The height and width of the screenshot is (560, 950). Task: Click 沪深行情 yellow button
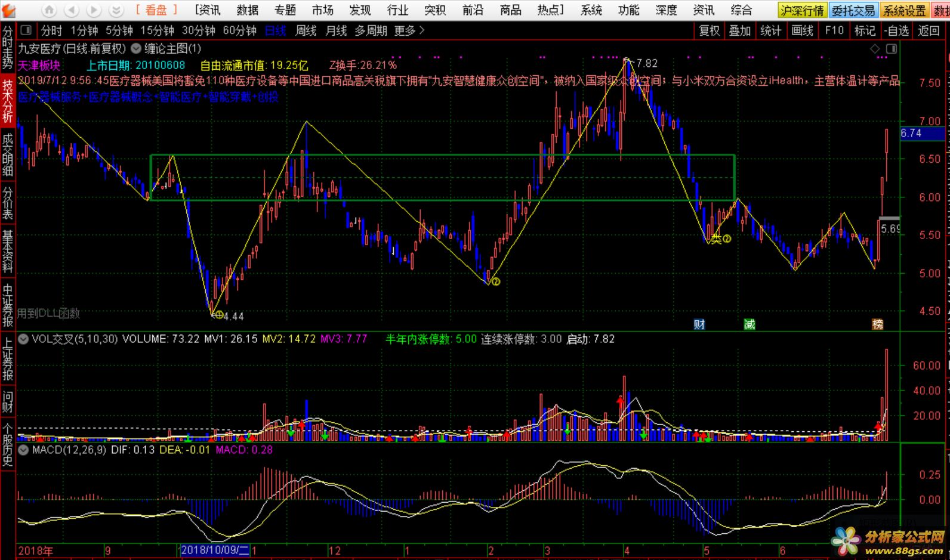[803, 11]
